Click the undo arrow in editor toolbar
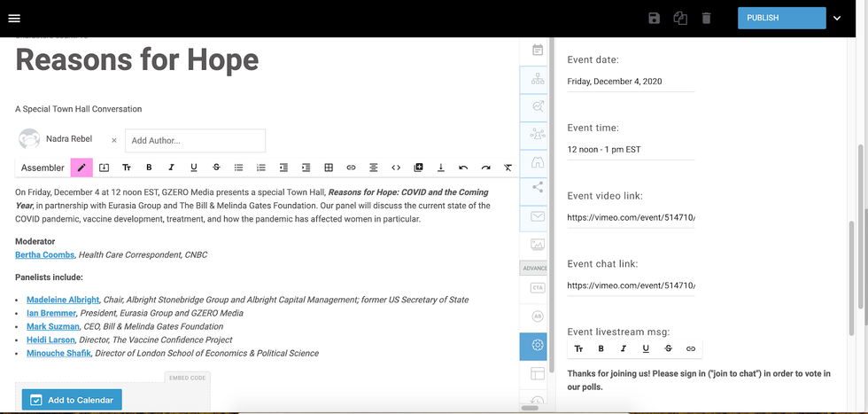This screenshot has width=868, height=414. pyautogui.click(x=463, y=168)
